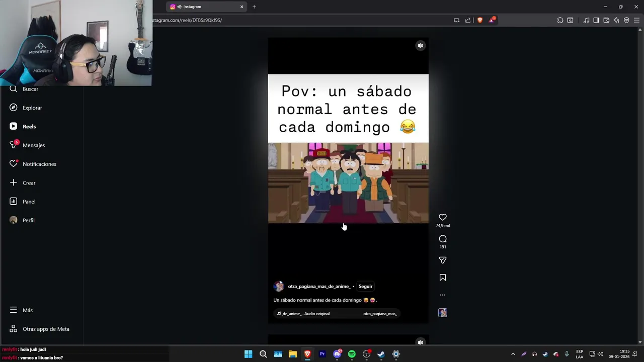Open the Steam icon in system tray

pos(545,354)
